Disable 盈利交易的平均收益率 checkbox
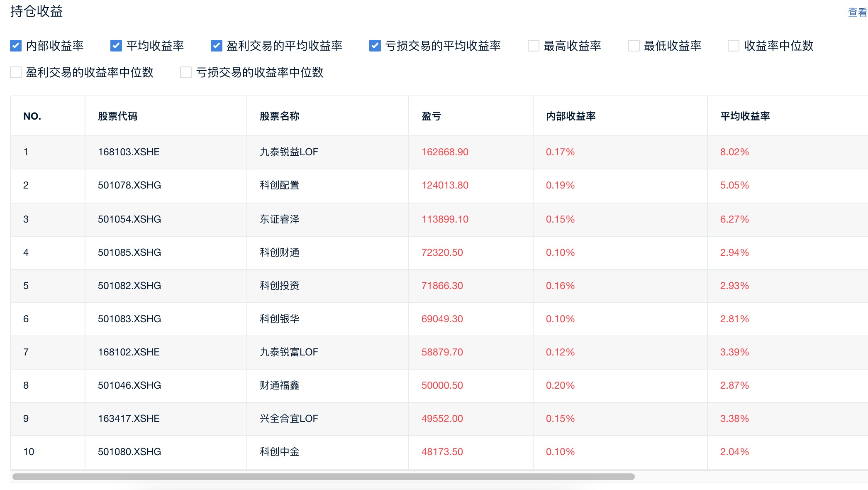Screen dimensions: 868x490 point(217,46)
